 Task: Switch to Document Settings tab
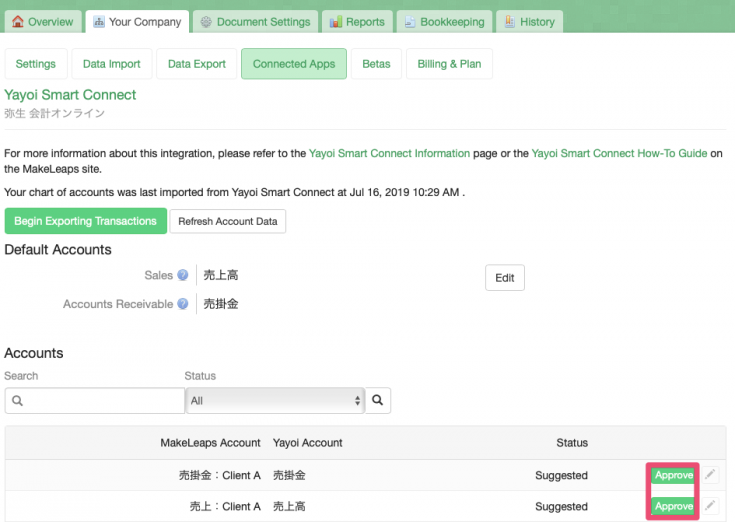tap(255, 22)
